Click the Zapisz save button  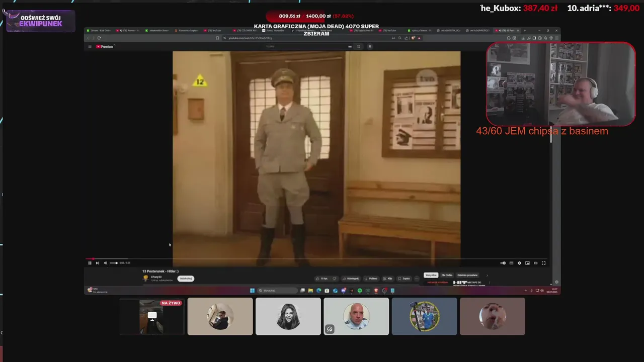404,279
